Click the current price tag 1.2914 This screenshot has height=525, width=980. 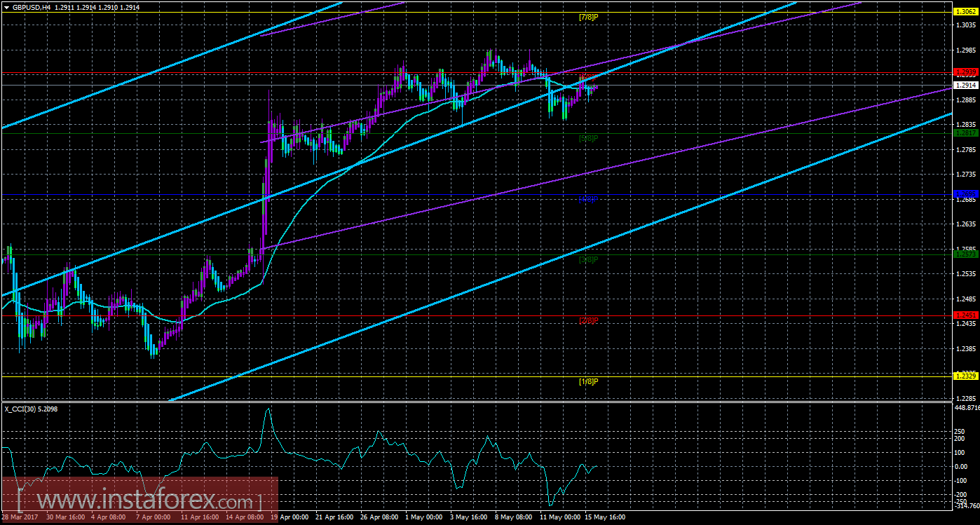(x=966, y=85)
